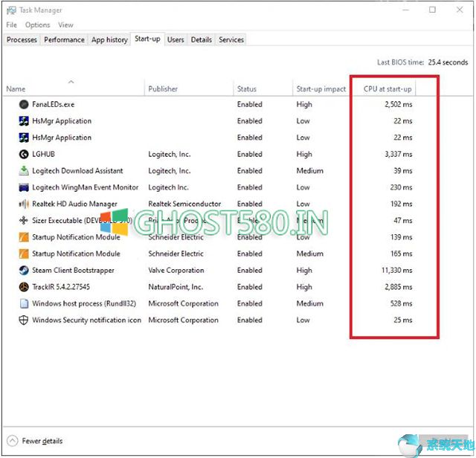Switch to the Processes tab
Screen dimensions: 476x458
tap(22, 39)
